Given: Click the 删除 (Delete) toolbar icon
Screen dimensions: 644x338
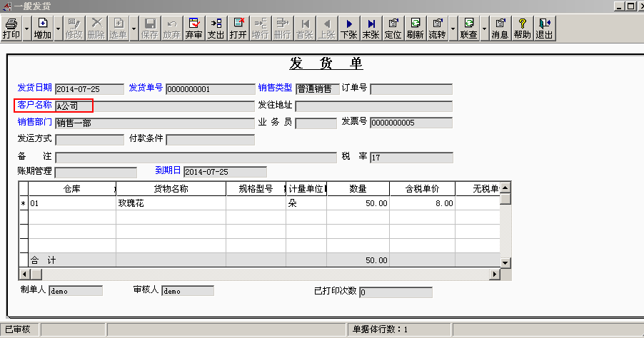Looking at the screenshot, I should pos(96,29).
